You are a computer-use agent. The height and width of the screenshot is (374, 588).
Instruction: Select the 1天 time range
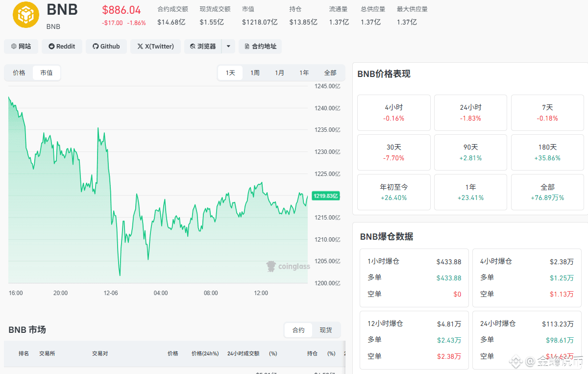click(230, 73)
